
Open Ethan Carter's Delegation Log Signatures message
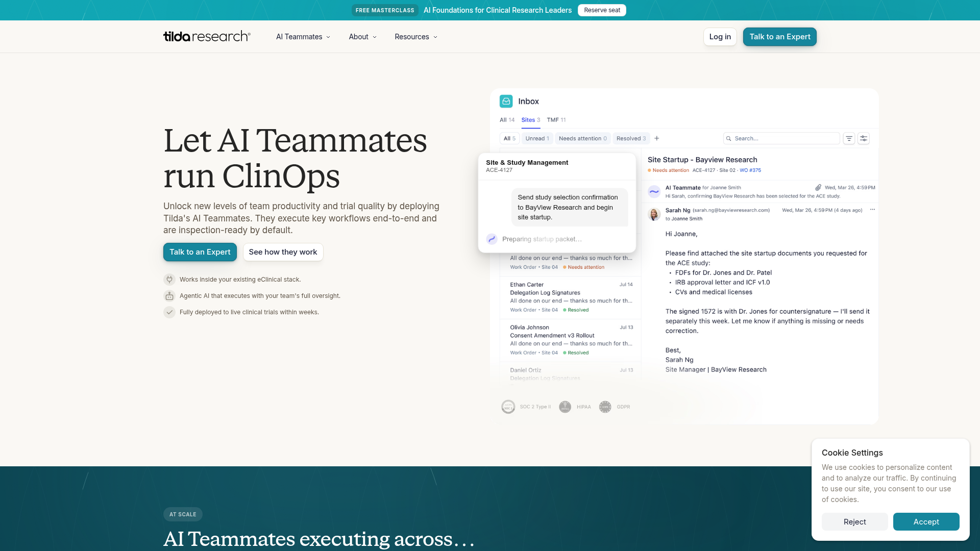click(571, 297)
